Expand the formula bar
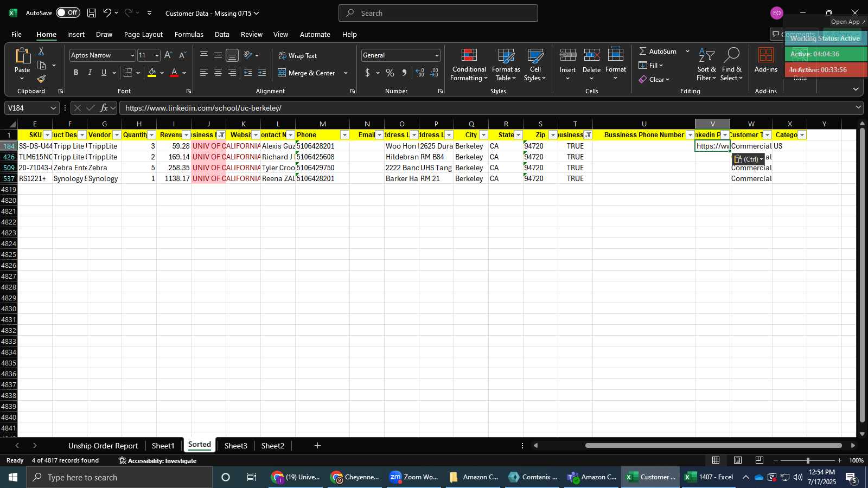This screenshot has height=488, width=868. [858, 107]
